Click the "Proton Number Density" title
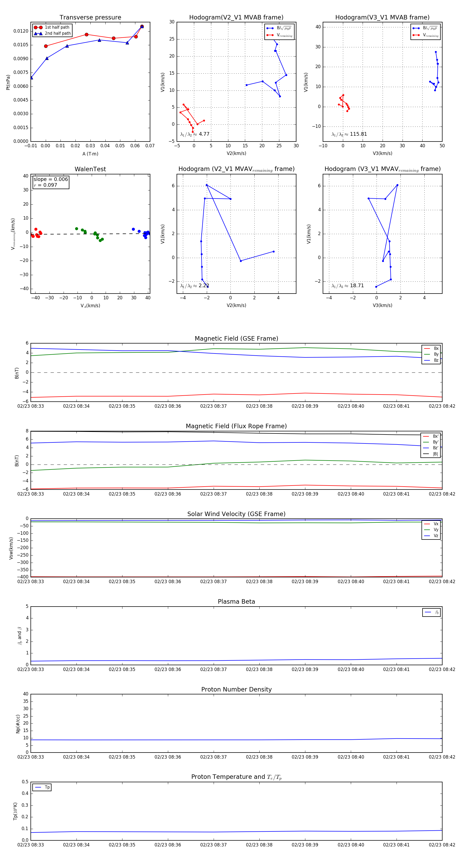473x868 pixels. click(x=236, y=689)
